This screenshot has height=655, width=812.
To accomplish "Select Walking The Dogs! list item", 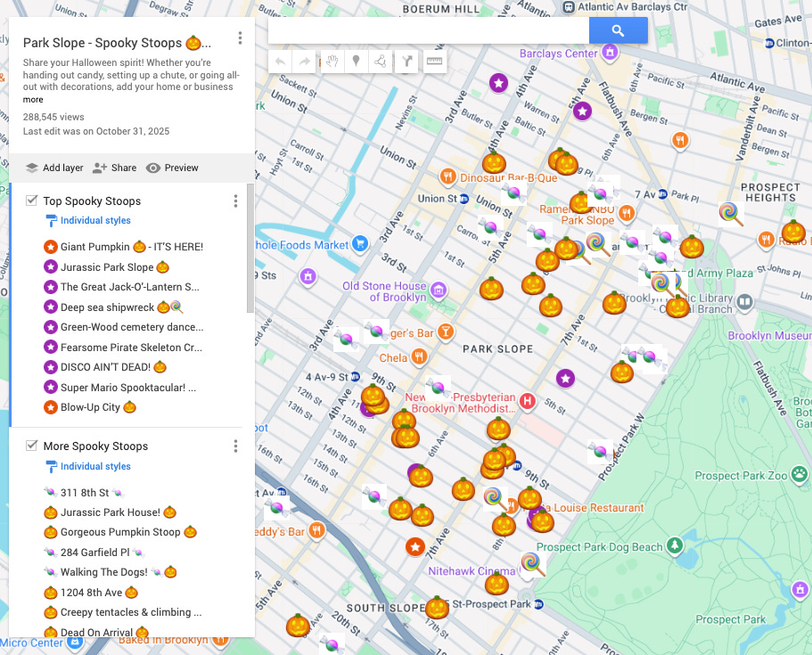I will pos(111,572).
